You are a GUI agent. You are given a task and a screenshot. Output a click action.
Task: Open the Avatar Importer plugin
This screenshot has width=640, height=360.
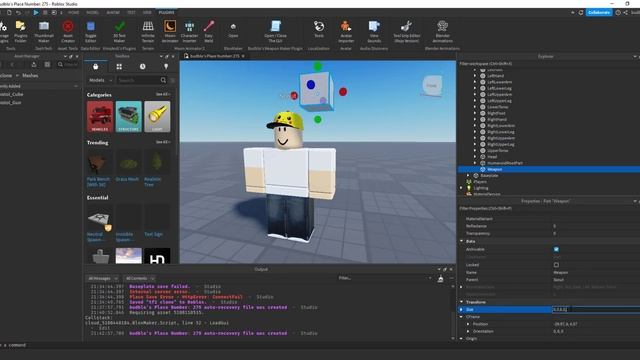[x=346, y=31]
